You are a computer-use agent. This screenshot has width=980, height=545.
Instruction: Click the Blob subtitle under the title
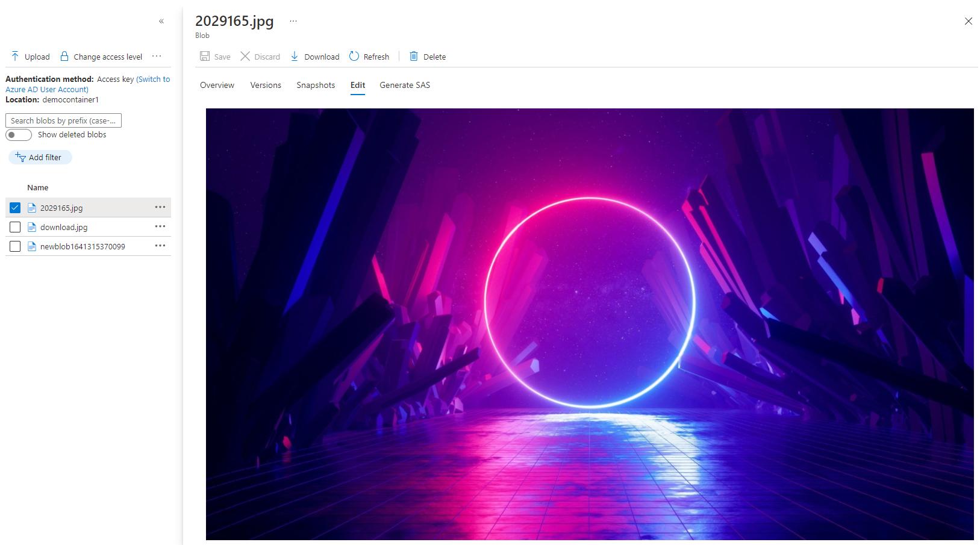tap(202, 36)
